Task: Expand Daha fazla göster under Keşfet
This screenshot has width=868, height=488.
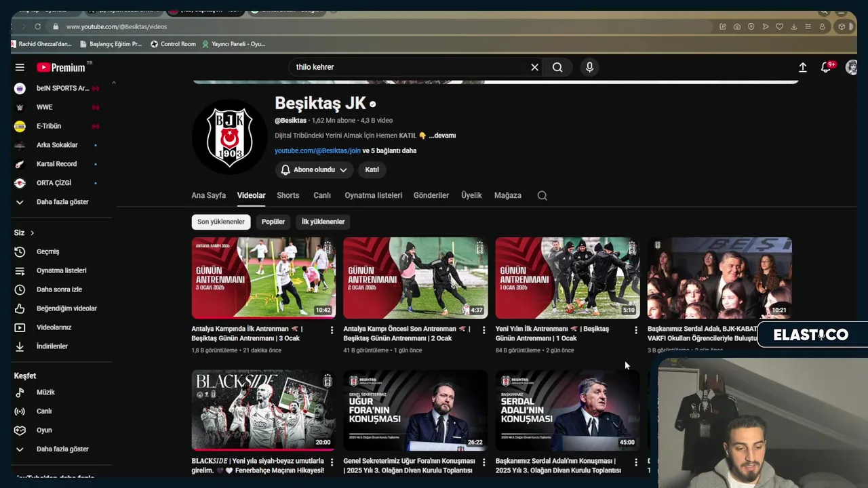Action: 61,449
